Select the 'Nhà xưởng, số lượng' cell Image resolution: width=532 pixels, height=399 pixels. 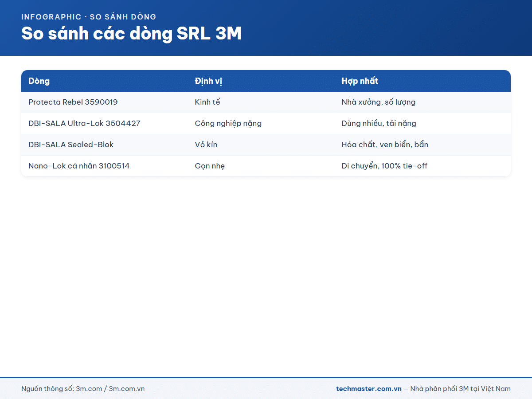pyautogui.click(x=422, y=102)
